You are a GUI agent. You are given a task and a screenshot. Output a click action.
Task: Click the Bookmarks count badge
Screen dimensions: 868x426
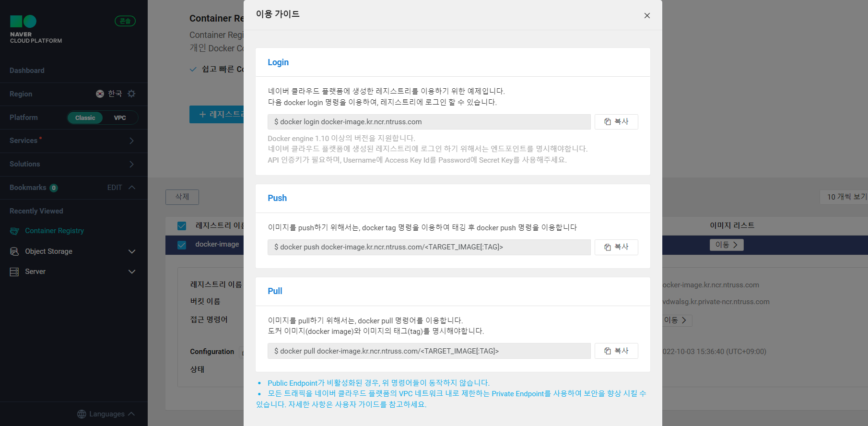[54, 188]
